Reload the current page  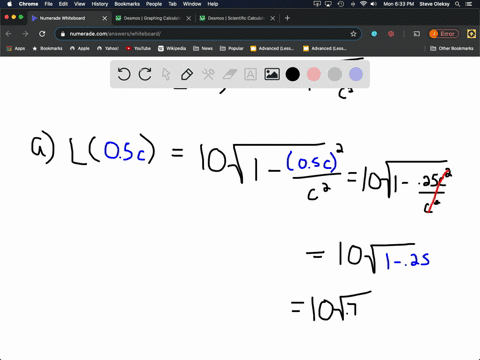(x=42, y=34)
